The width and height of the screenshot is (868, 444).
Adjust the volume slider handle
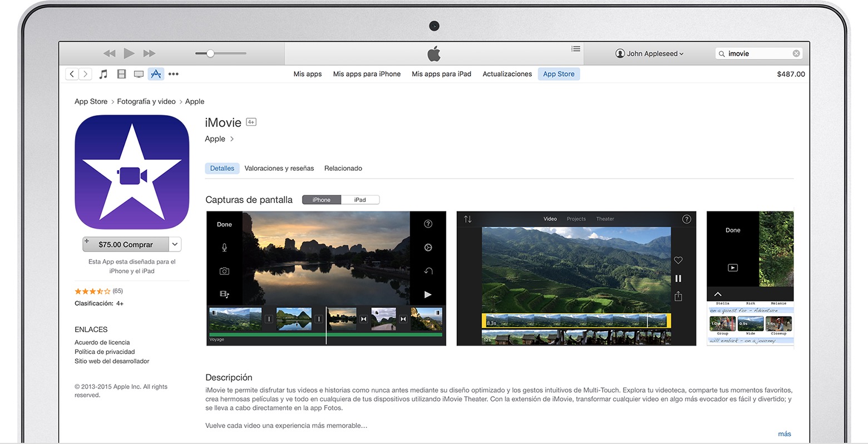click(x=210, y=53)
